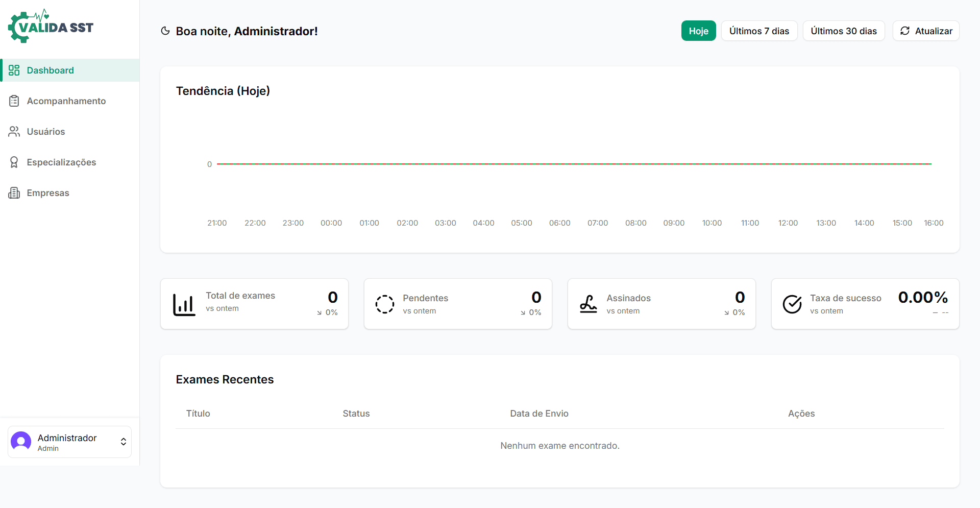Click the Especializações award badge icon
This screenshot has width=980, height=508.
click(14, 162)
